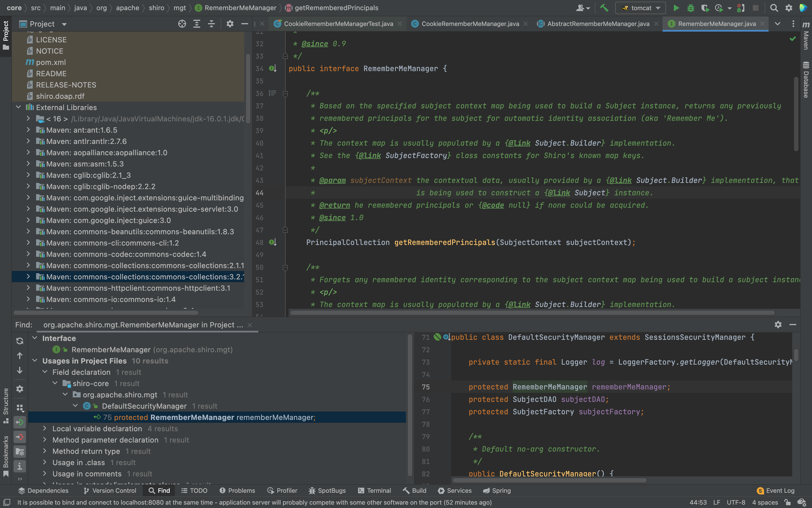Screen dimensions: 812x508
Task: Click Group By icon in Find toolbar
Action: (x=20, y=408)
